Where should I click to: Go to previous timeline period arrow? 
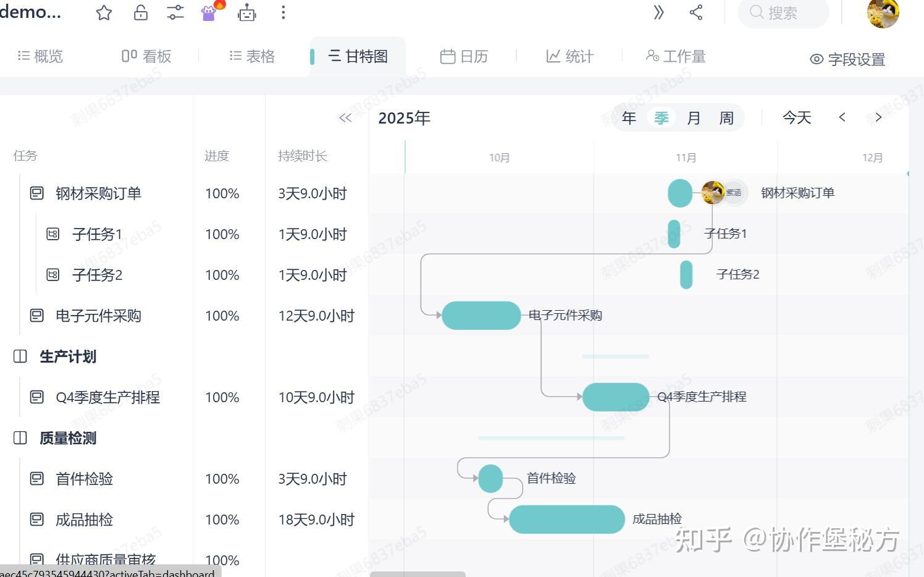(x=842, y=117)
